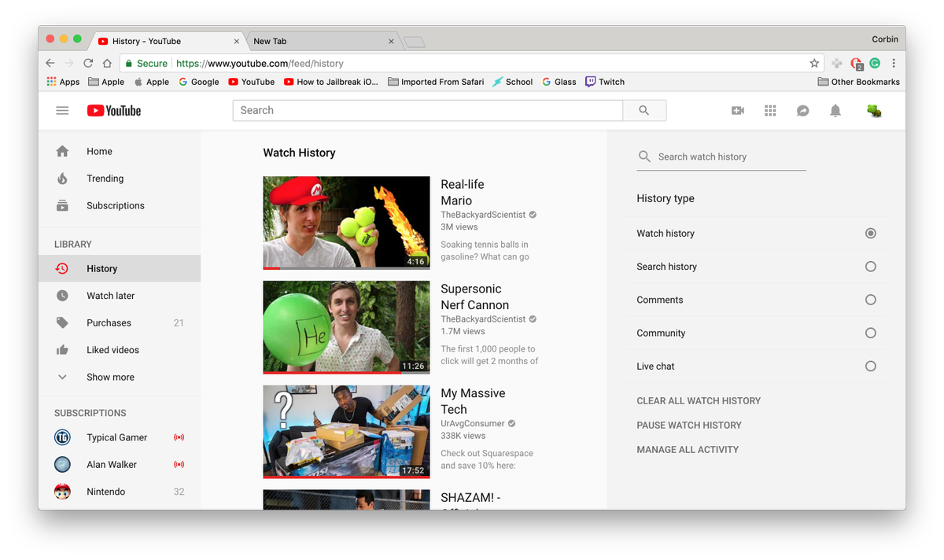
Task: Click the search magnifier button
Action: (x=643, y=110)
